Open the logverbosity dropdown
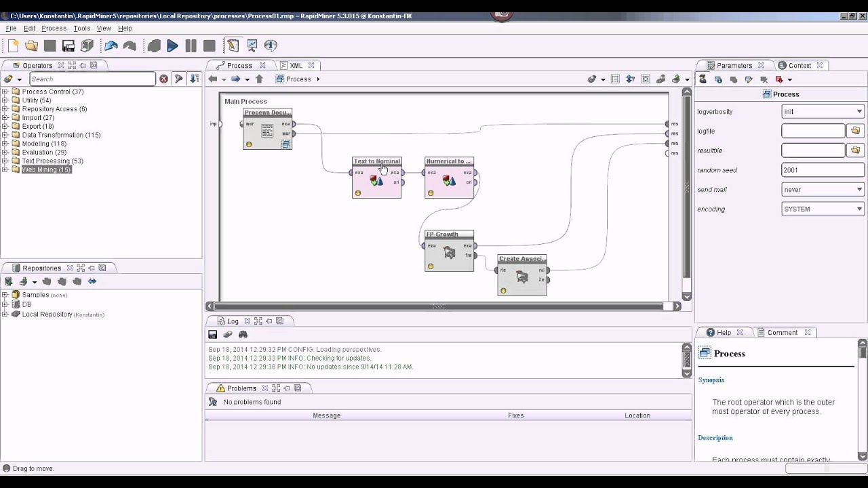The height and width of the screenshot is (488, 868). click(x=823, y=112)
